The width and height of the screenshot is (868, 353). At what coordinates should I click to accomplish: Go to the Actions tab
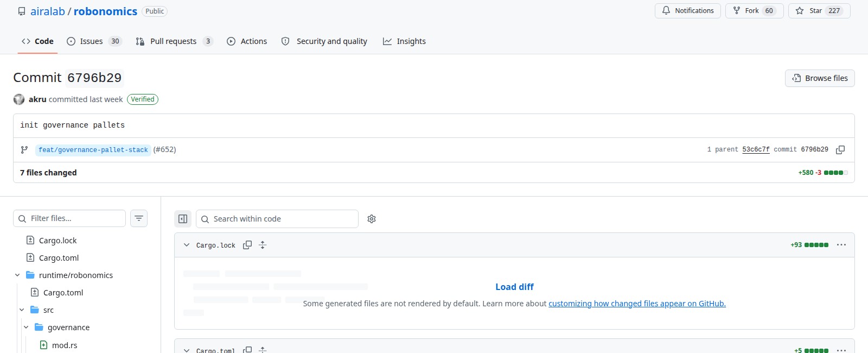click(247, 41)
